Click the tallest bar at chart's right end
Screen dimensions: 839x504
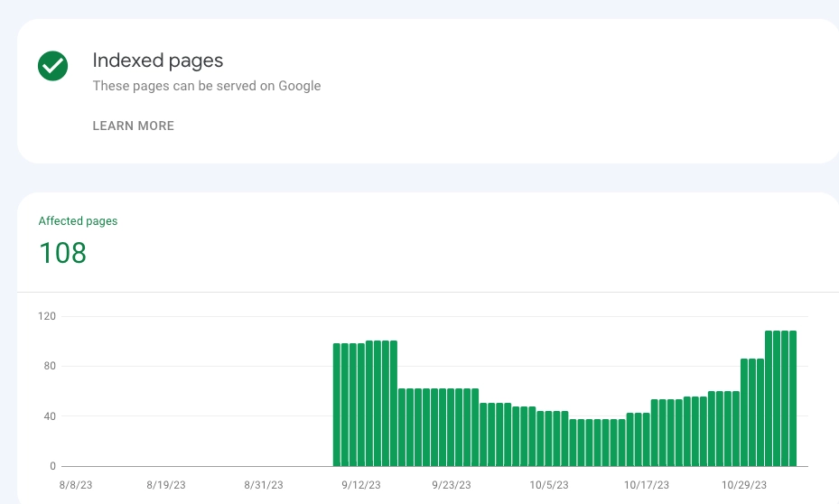click(x=793, y=398)
